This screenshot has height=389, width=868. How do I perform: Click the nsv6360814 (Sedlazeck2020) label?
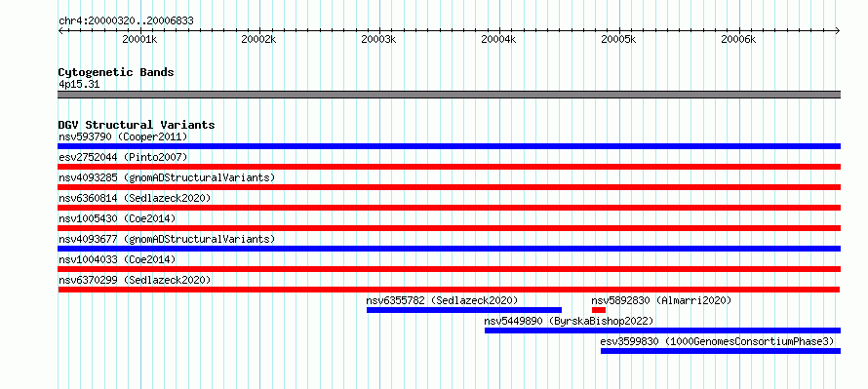(x=135, y=198)
